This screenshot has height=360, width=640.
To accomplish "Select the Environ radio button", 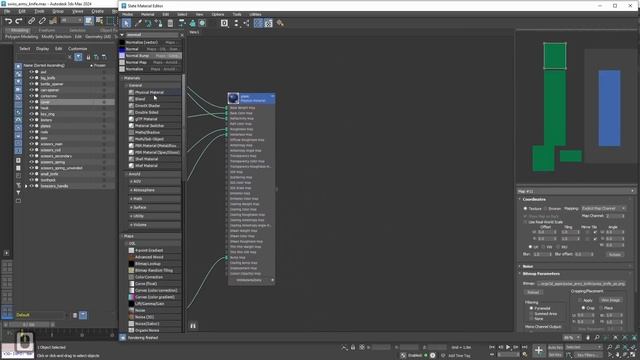I will tap(545, 209).
